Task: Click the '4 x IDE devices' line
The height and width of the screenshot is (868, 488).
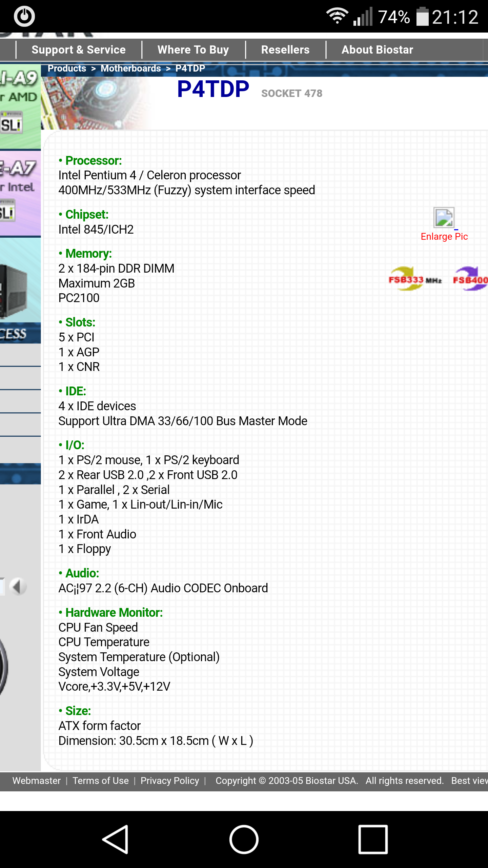Action: point(97,406)
